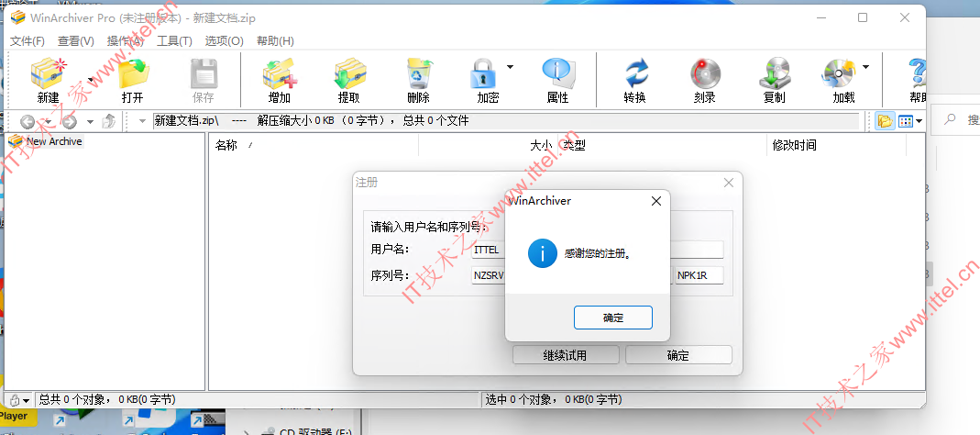
Task: Open the 操作(A) menu
Action: click(125, 40)
